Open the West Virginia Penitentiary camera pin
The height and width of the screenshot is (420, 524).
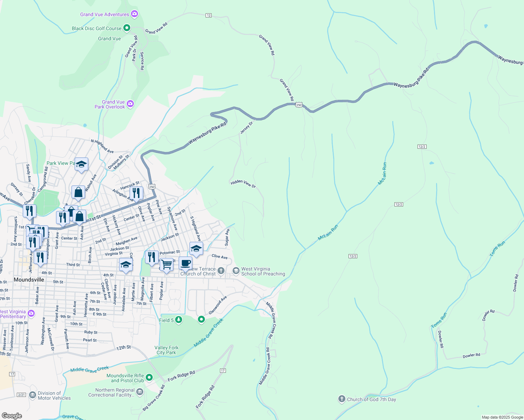pos(31,313)
